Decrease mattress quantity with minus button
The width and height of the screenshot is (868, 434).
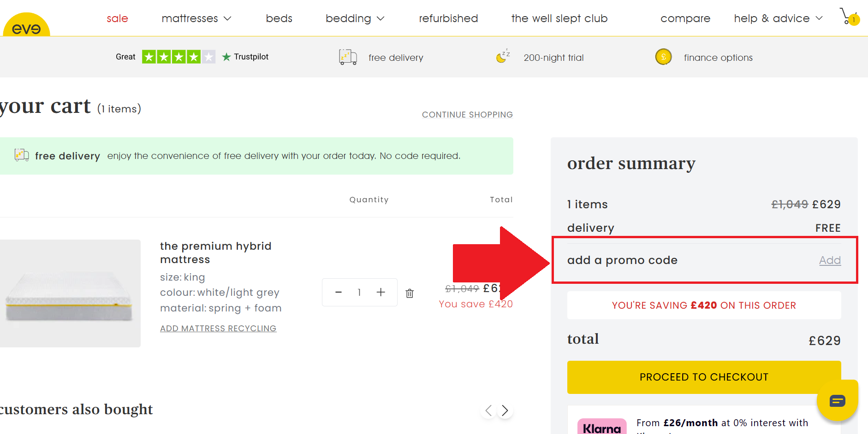(339, 292)
